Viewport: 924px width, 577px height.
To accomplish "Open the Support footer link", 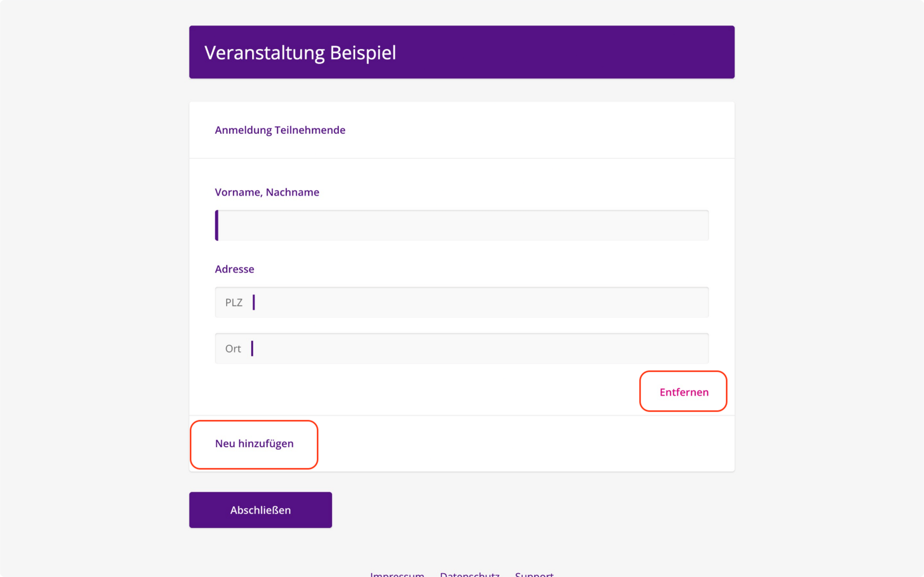I will 534,574.
